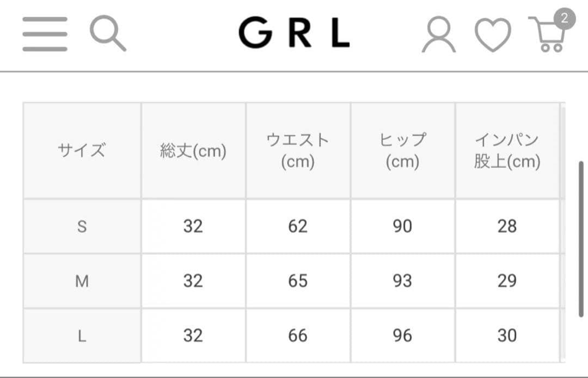The image size is (588, 378).
Task: Click the S size row label
Action: point(82,226)
